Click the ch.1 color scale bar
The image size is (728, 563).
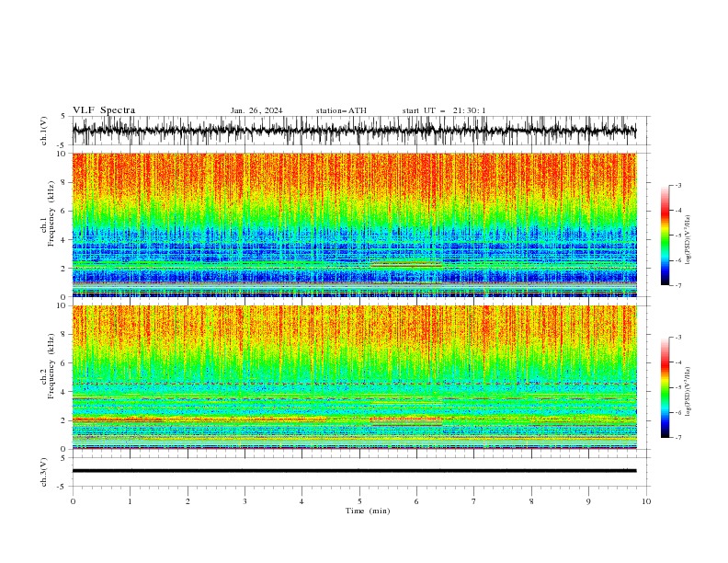pos(665,236)
